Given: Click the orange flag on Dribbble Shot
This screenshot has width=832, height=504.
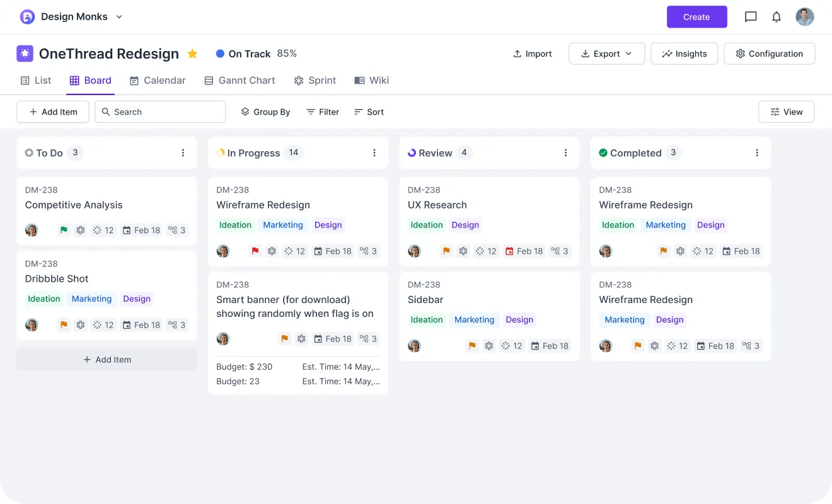Looking at the screenshot, I should click(x=64, y=325).
